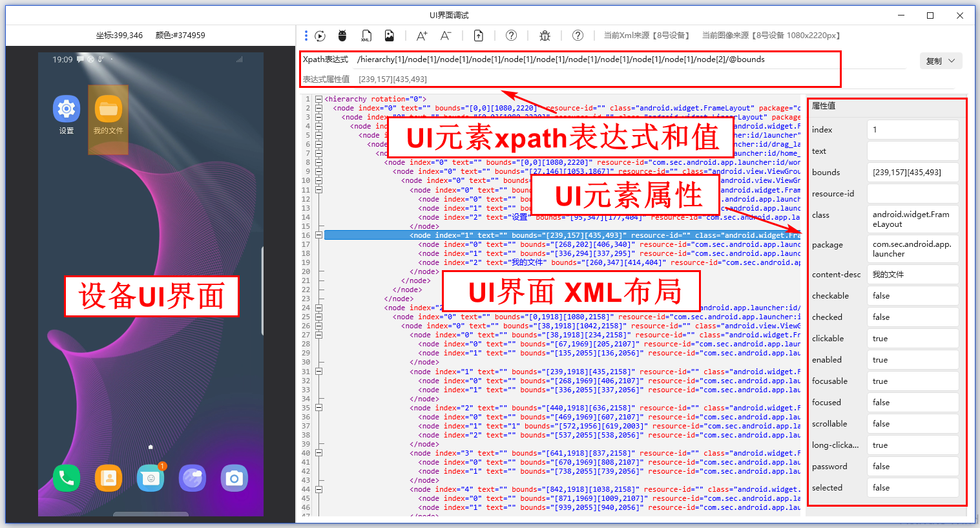Screen dimensions: 980x528
Task: Collapse the node on line 35
Action: point(318,408)
